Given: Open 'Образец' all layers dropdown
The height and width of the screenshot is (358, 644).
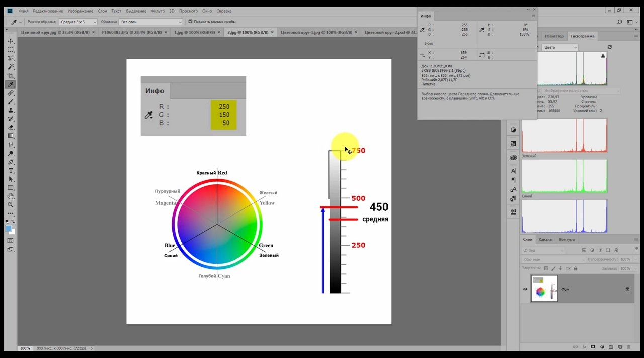Looking at the screenshot, I should point(151,22).
